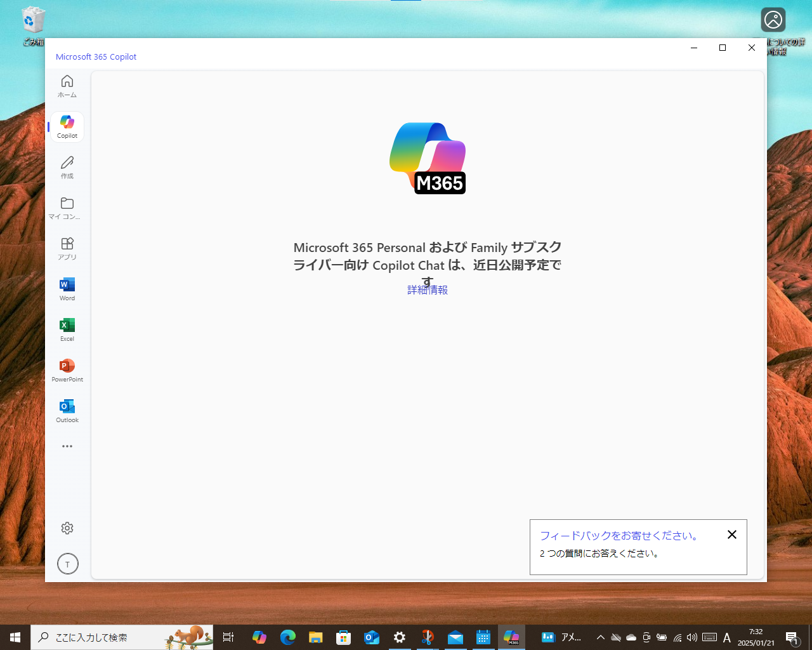This screenshot has height=650, width=812.
Task: Open Mail app from taskbar
Action: tap(455, 637)
